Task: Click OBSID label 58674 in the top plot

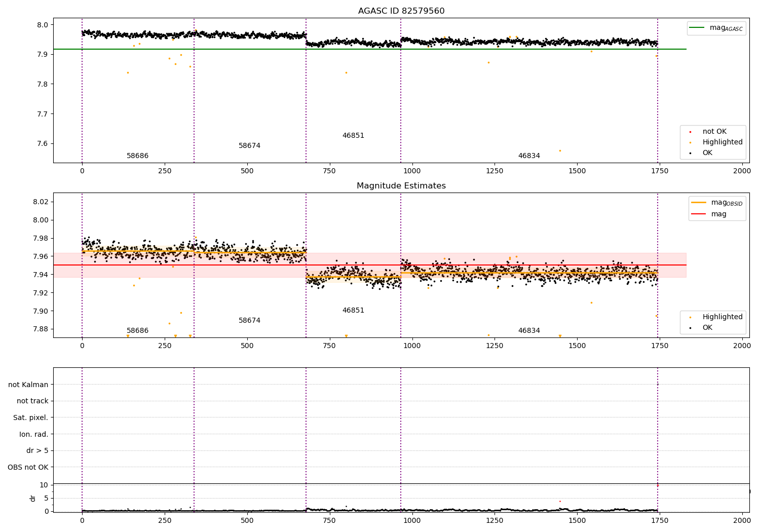Action: tap(249, 146)
